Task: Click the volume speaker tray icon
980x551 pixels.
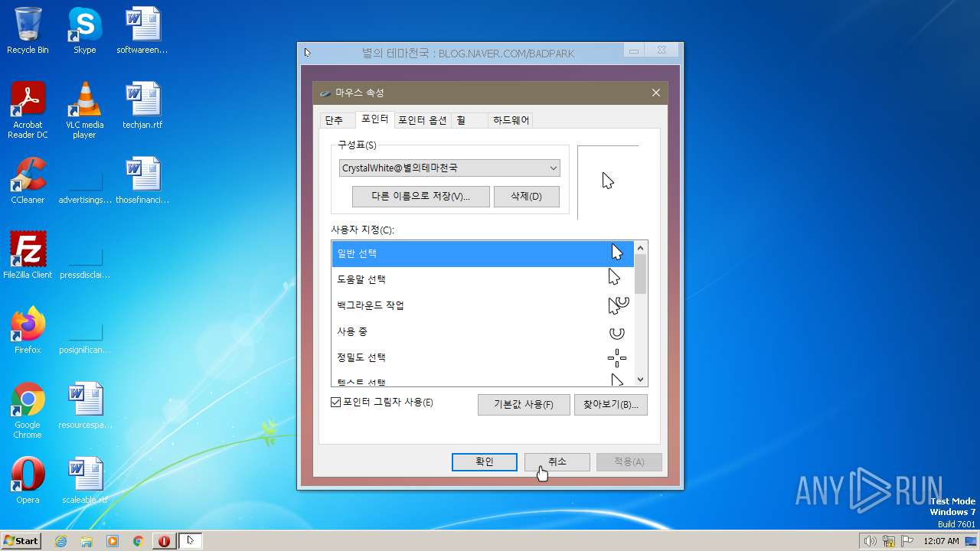Action: pyautogui.click(x=871, y=541)
